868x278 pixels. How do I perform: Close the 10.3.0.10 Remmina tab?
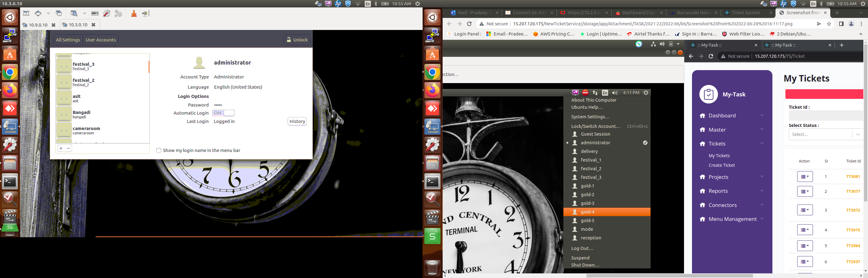pos(93,25)
